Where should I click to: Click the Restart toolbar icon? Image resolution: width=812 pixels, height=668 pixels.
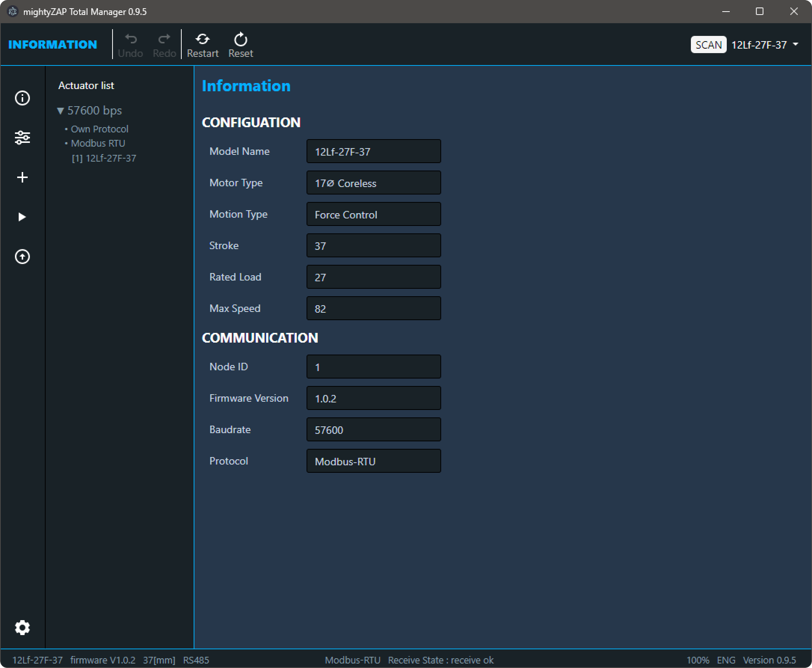pos(202,45)
